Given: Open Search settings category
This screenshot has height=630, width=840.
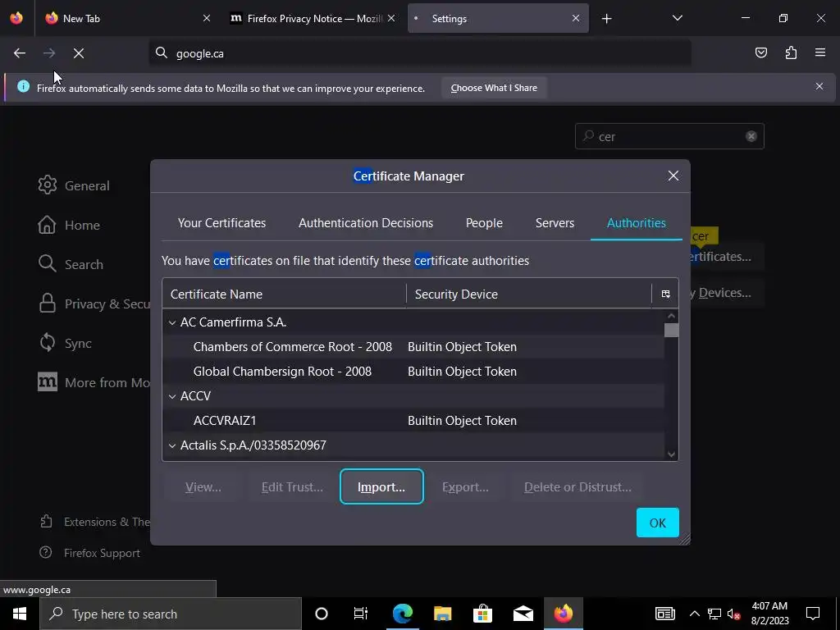Looking at the screenshot, I should [71, 264].
